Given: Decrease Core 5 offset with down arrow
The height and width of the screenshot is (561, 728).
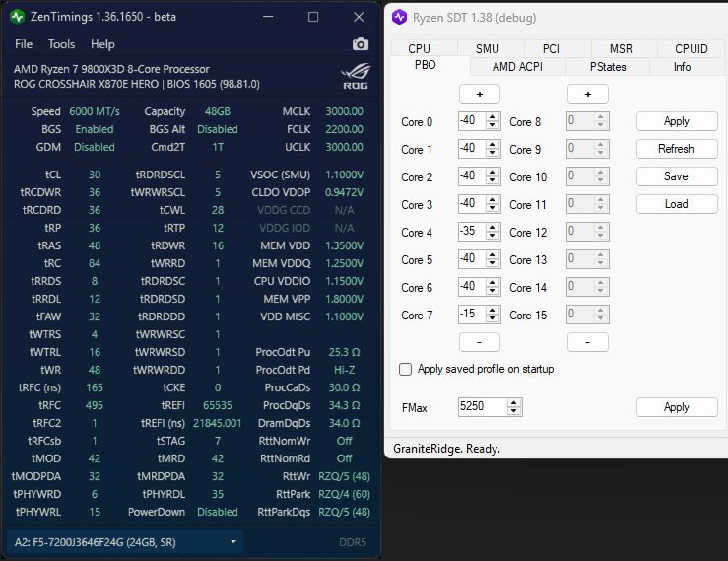Looking at the screenshot, I should point(493,263).
